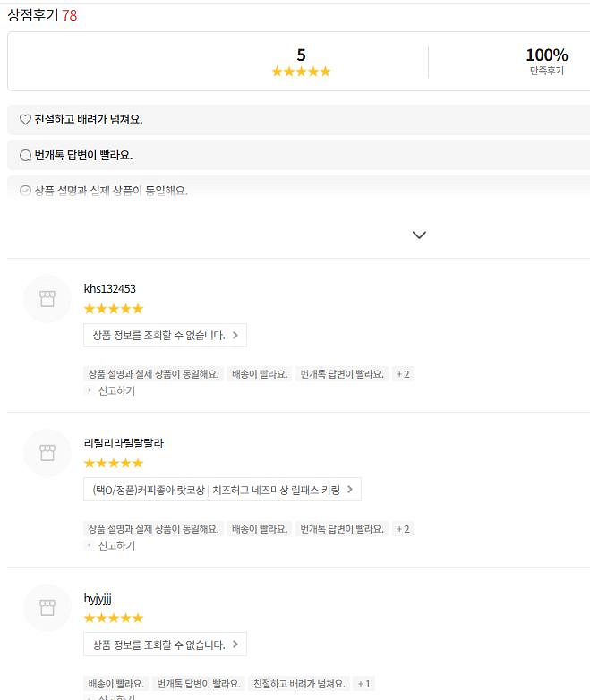590x700 pixels.
Task: Click the username khs132453
Action: click(109, 288)
